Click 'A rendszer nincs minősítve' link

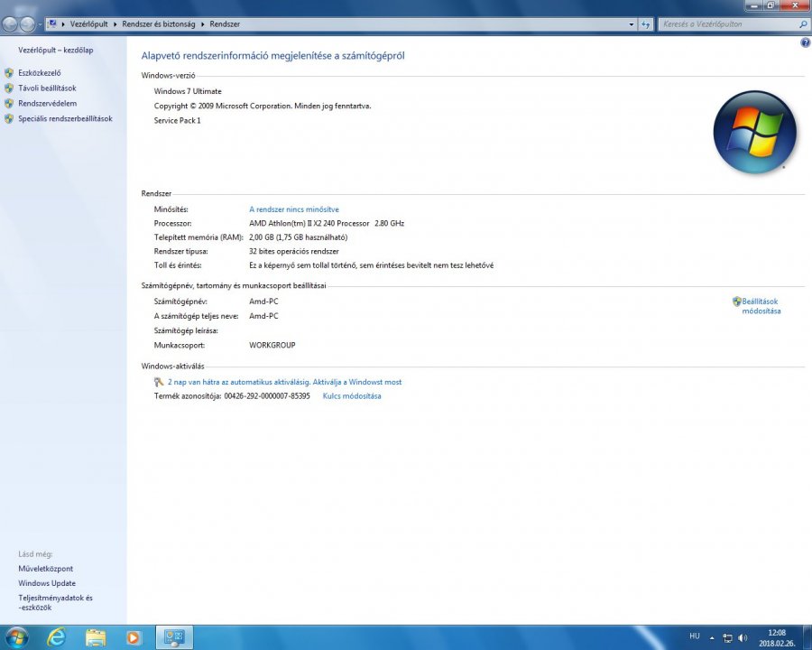294,209
